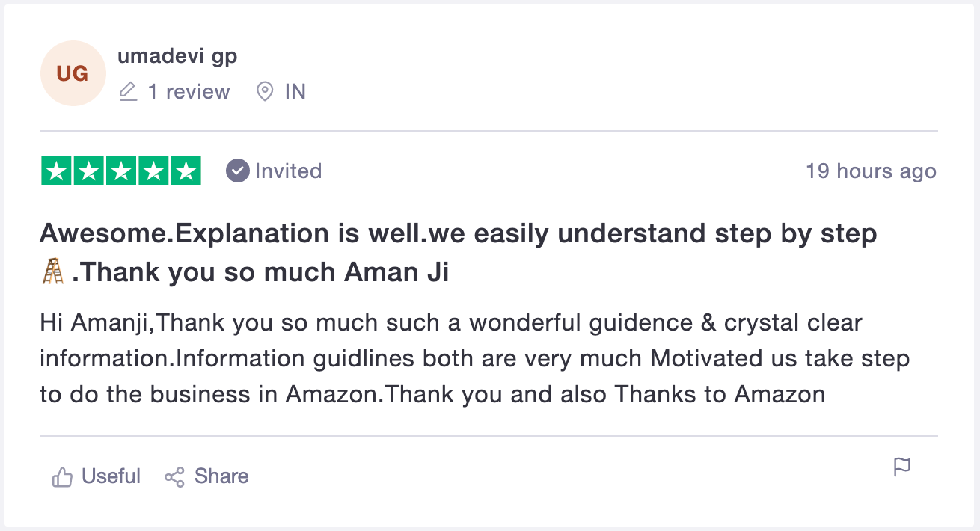Click the share network icon
The image size is (980, 531).
click(174, 477)
